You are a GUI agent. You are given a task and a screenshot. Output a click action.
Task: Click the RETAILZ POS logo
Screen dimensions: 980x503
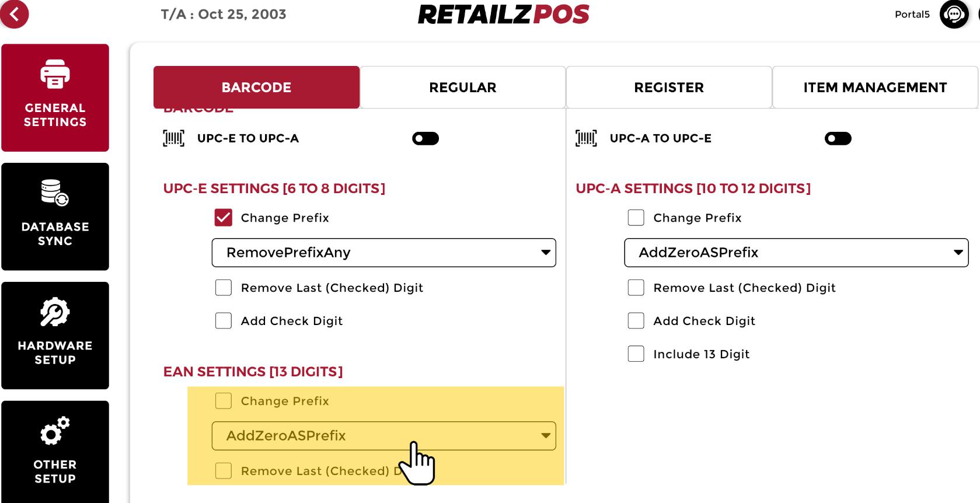(503, 15)
